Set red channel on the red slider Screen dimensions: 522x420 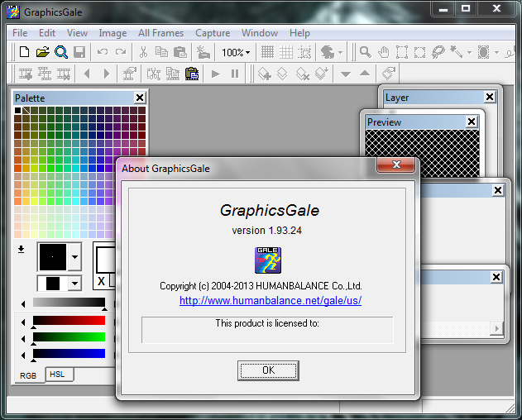point(69,321)
